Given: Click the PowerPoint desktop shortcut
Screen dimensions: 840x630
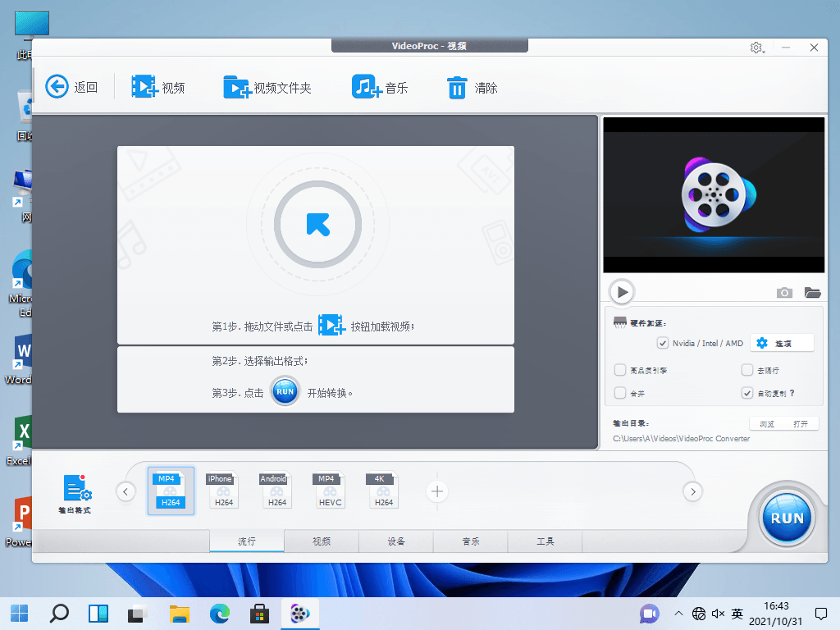Looking at the screenshot, I should (x=20, y=522).
